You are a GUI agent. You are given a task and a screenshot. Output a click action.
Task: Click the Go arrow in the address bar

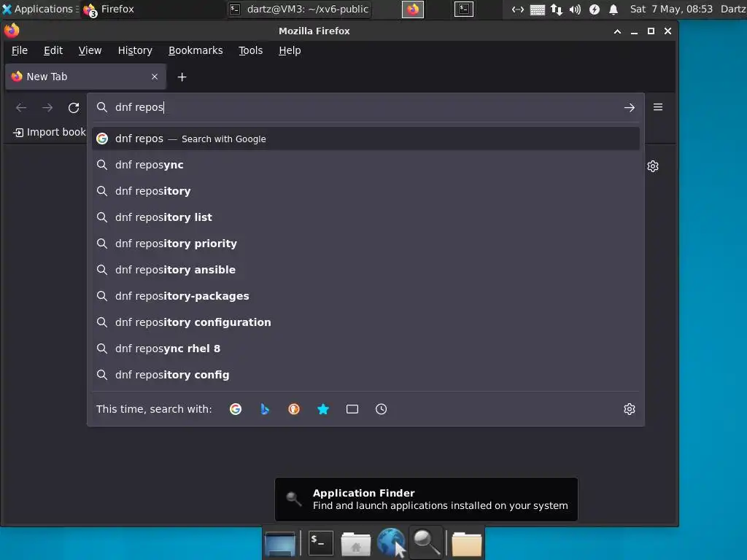pos(630,108)
